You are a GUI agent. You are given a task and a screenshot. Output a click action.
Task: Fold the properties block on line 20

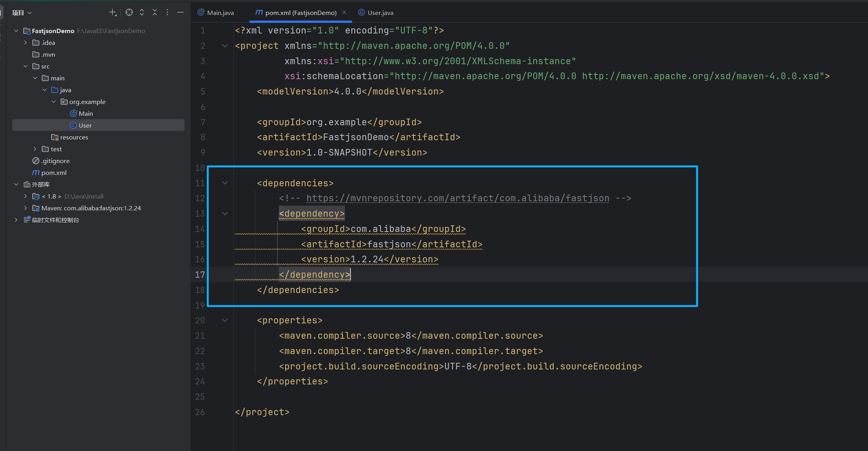click(x=225, y=320)
